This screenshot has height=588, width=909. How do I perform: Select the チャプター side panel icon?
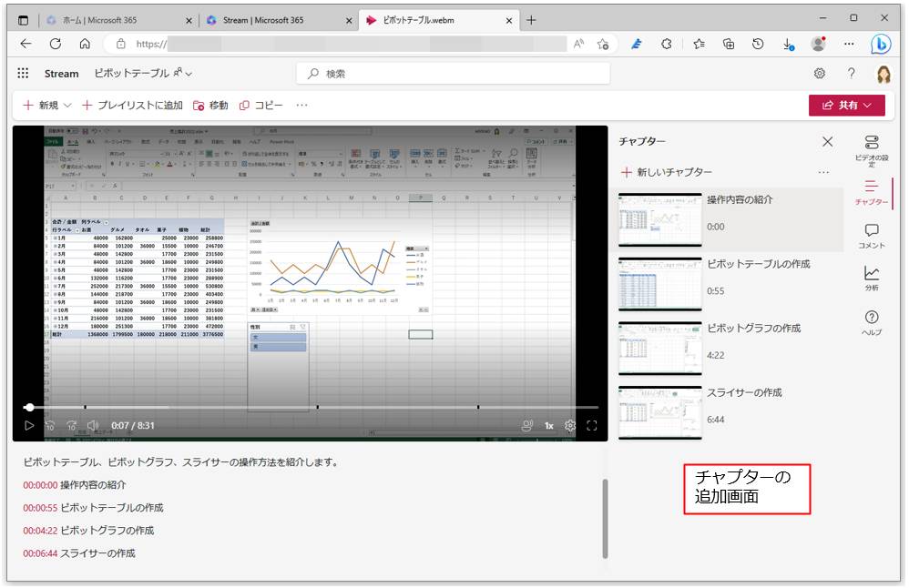872,192
